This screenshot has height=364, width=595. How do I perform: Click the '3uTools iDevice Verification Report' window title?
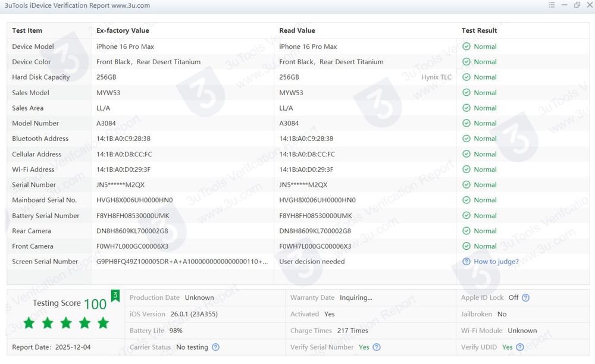77,5
